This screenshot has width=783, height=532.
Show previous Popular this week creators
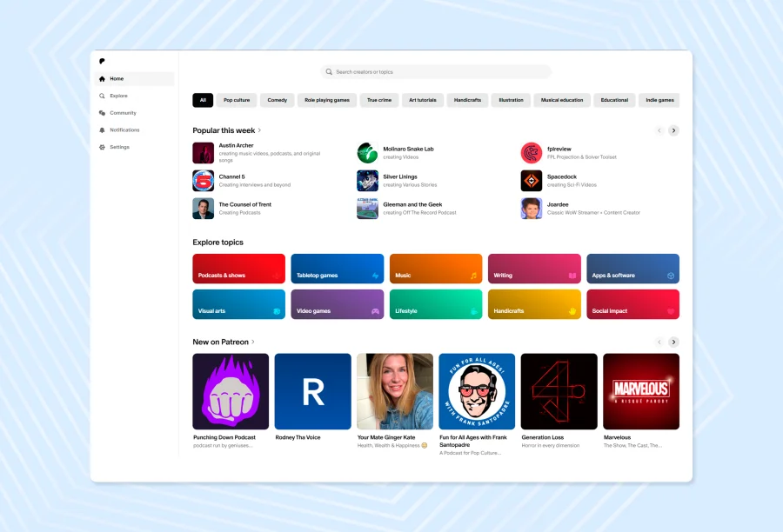[659, 130]
